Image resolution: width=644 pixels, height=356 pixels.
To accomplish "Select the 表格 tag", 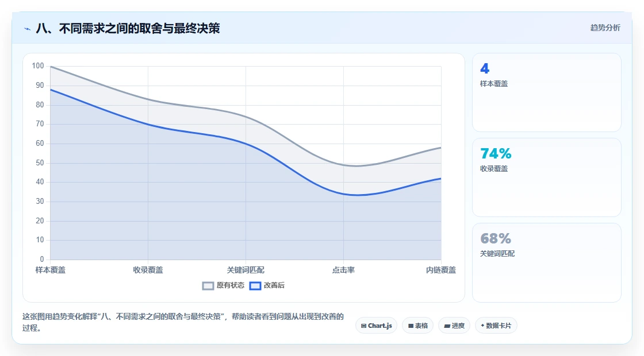I will coord(417,326).
